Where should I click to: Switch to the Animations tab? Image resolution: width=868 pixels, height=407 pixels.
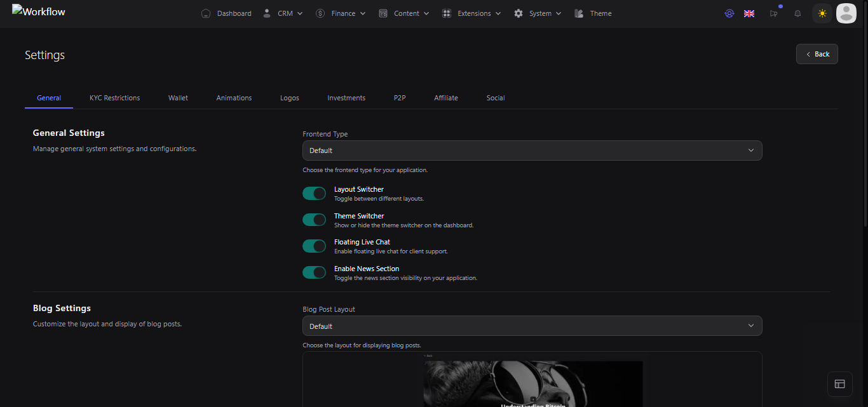pos(234,98)
